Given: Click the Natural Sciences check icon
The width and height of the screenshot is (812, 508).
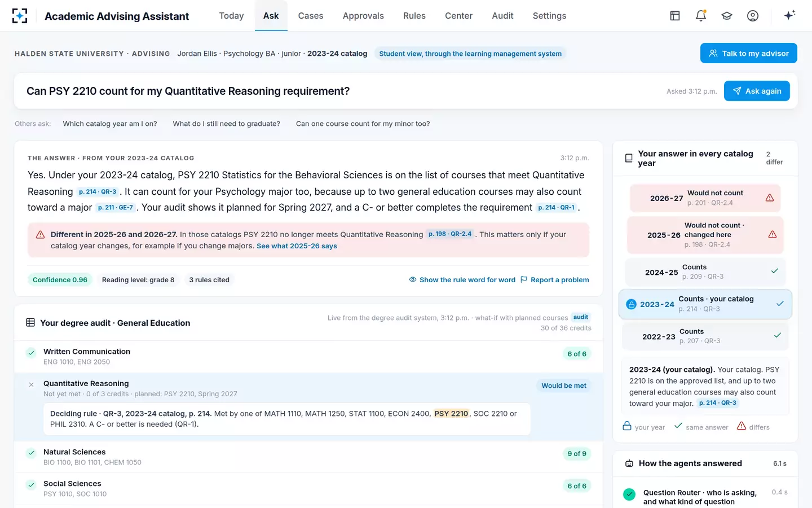Looking at the screenshot, I should pyautogui.click(x=32, y=453).
